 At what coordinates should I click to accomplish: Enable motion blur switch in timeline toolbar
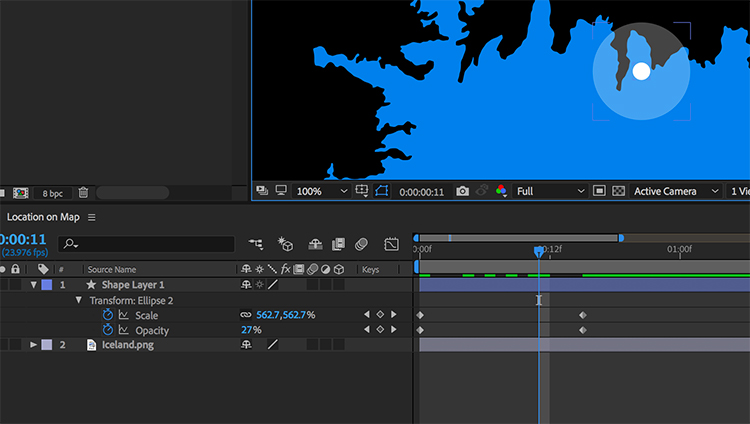(x=361, y=244)
